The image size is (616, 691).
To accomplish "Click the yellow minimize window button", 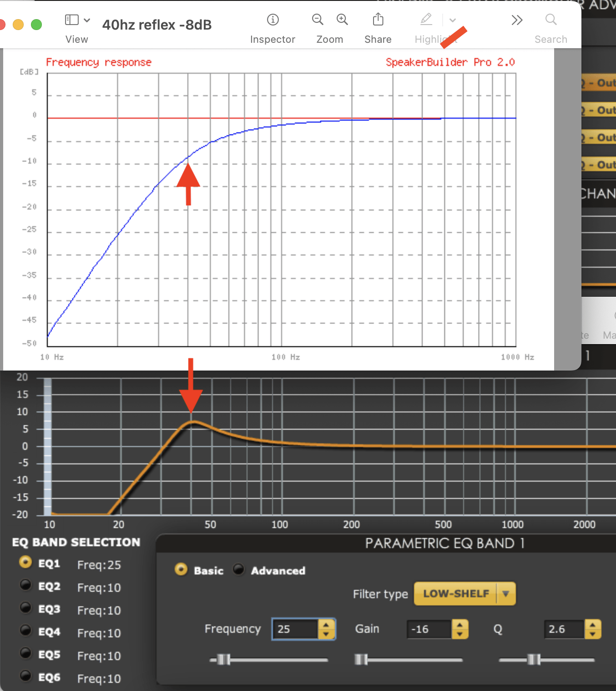I will pyautogui.click(x=18, y=25).
